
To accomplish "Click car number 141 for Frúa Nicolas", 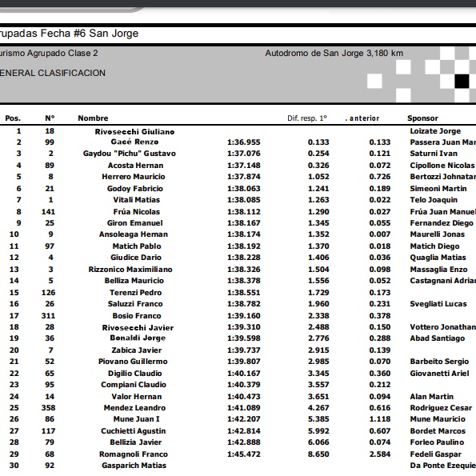I will coord(48,211).
